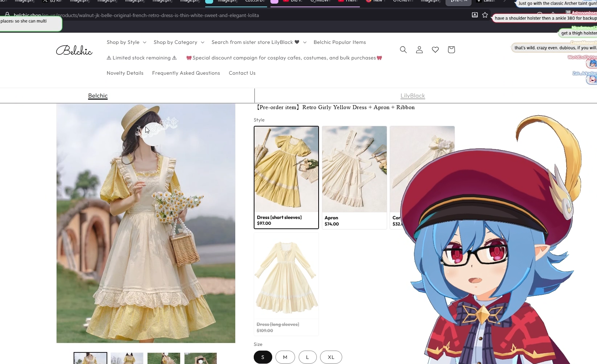Viewport: 597px width, 364px height.
Task: Select the third product gallery thumbnail
Action: pyautogui.click(x=164, y=358)
